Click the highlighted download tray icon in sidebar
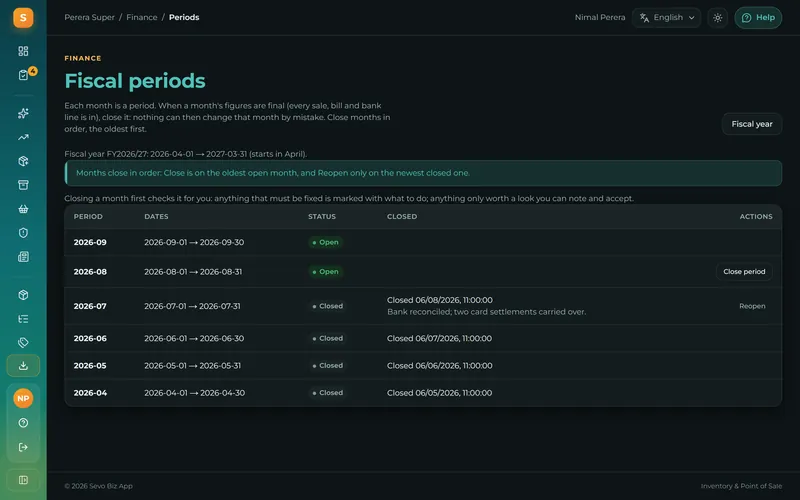 [23, 366]
